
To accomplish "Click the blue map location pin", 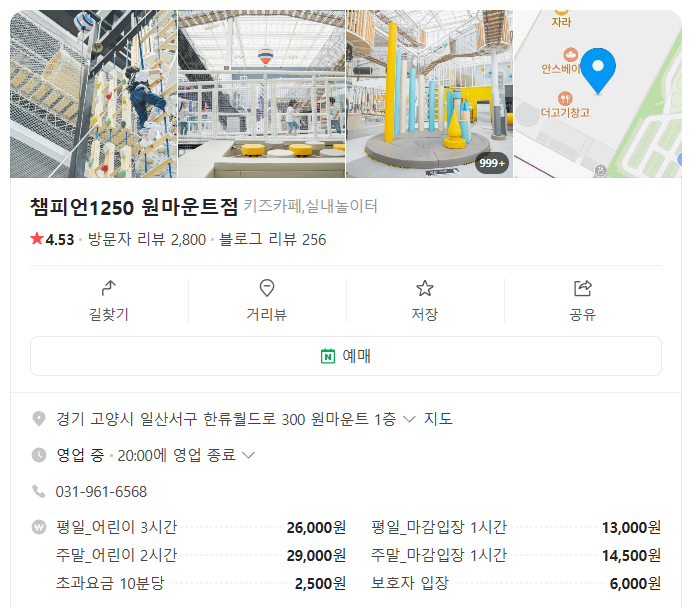I will pyautogui.click(x=598, y=68).
